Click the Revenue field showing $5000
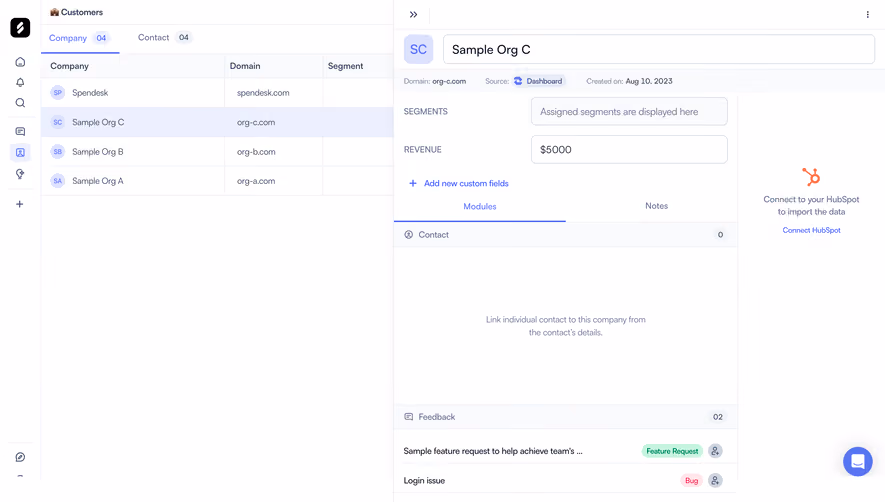This screenshot has width=885, height=502. 629,150
